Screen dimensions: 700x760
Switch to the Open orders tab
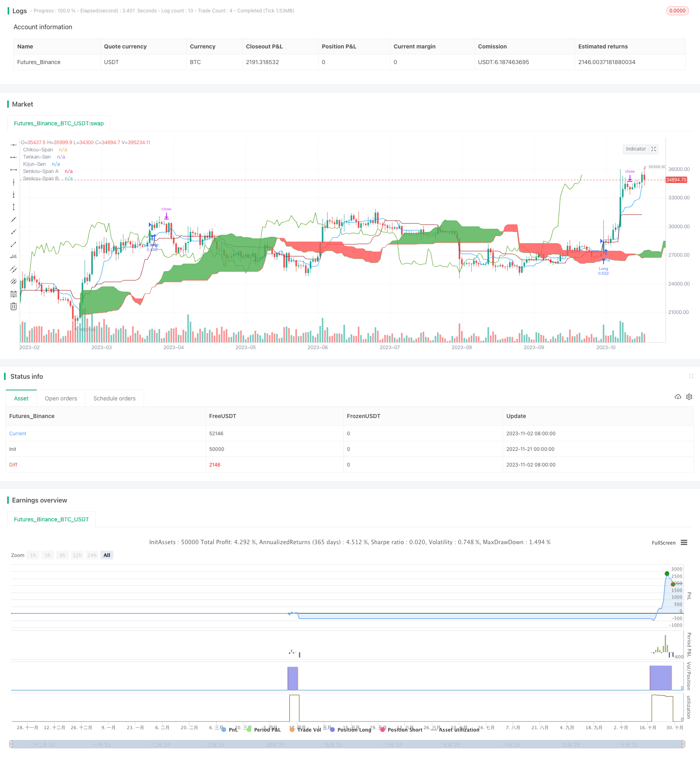click(x=61, y=398)
